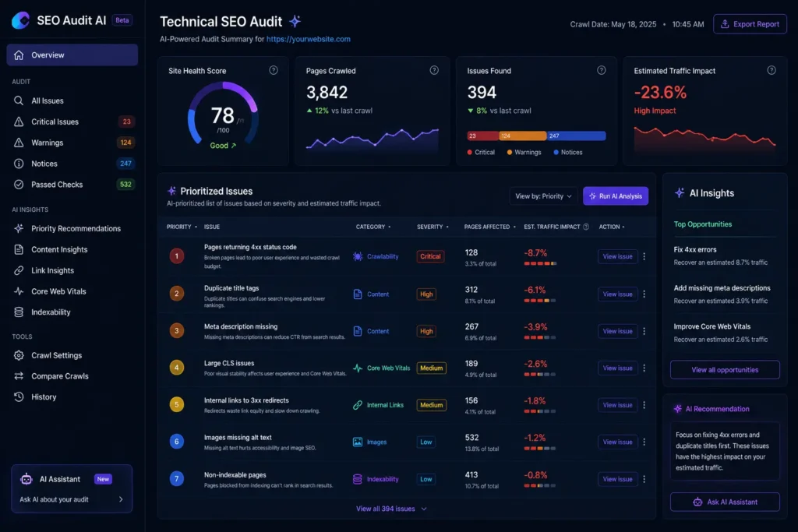Click the Prioritized Issues sparkle icon
Viewport: 798px width, 532px height.
coord(172,191)
